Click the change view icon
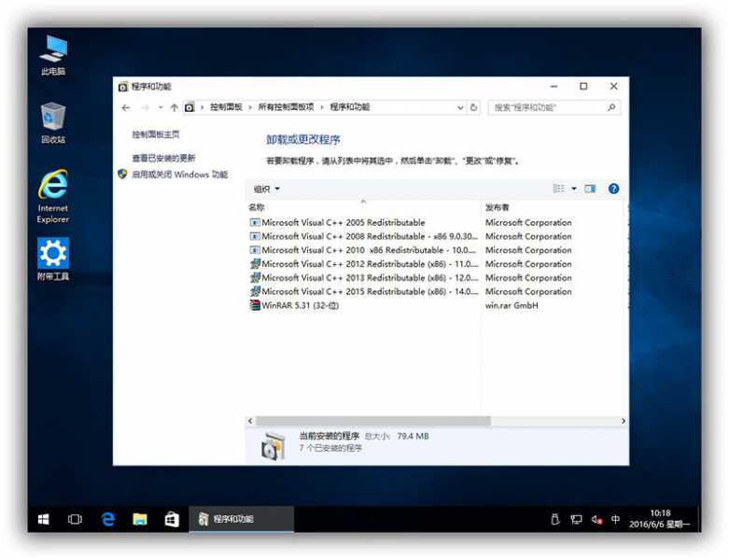Viewport: 729px width, 560px height. pos(558,189)
